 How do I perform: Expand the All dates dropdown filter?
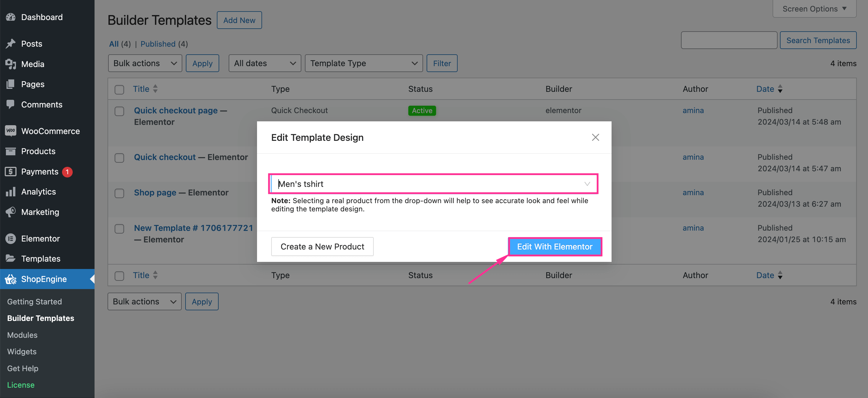pos(264,63)
